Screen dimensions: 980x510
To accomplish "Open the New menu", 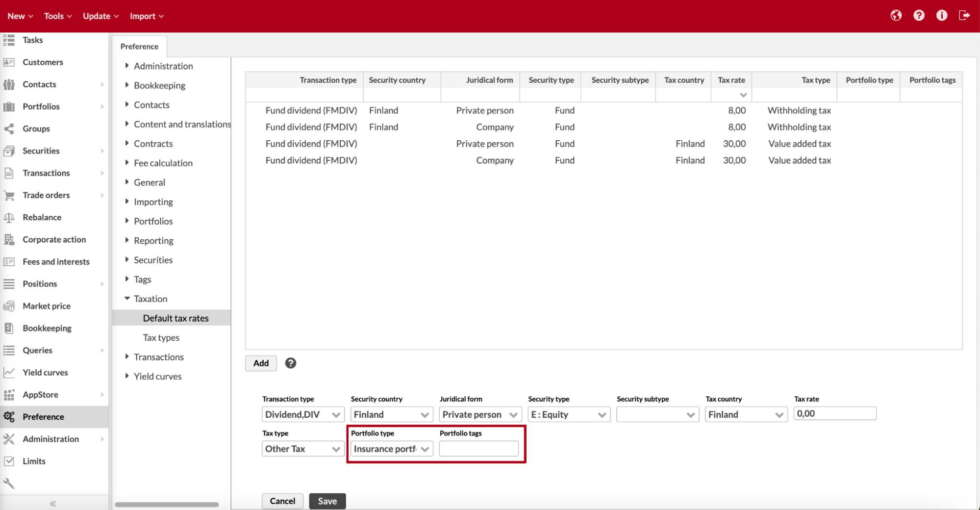I will pyautogui.click(x=20, y=16).
